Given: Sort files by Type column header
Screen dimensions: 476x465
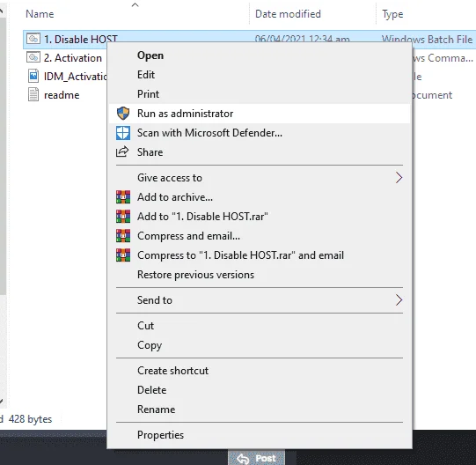Looking at the screenshot, I should point(392,14).
